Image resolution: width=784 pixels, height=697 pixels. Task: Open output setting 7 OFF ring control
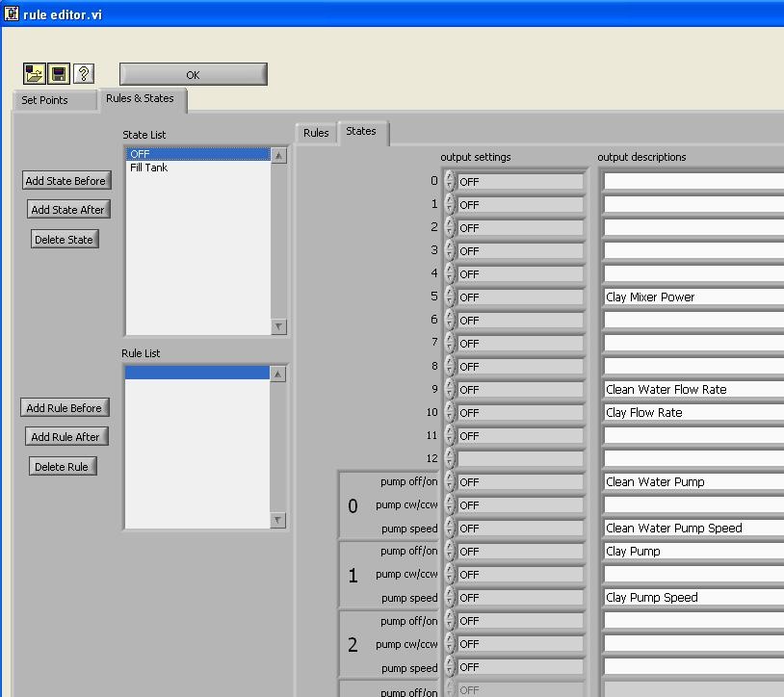[520, 344]
